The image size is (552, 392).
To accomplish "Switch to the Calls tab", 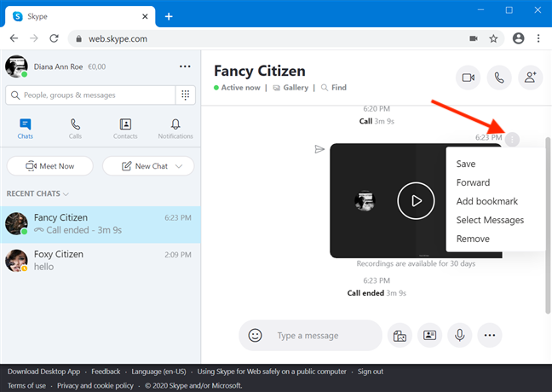I will tap(75, 129).
